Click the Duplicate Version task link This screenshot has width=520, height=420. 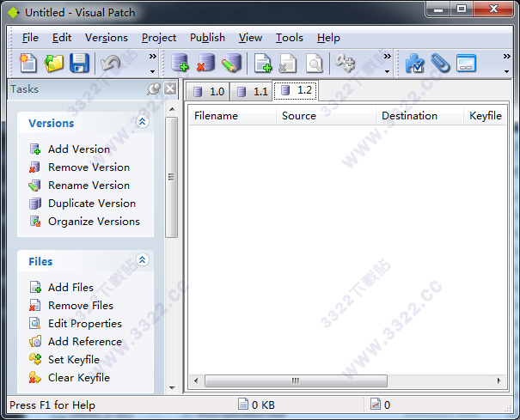pos(92,204)
